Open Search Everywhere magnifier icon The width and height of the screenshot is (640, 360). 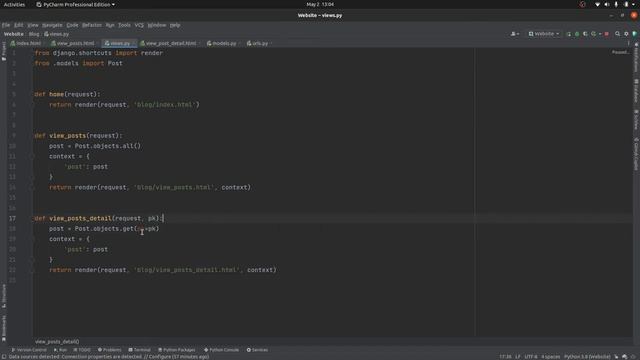(x=618, y=34)
